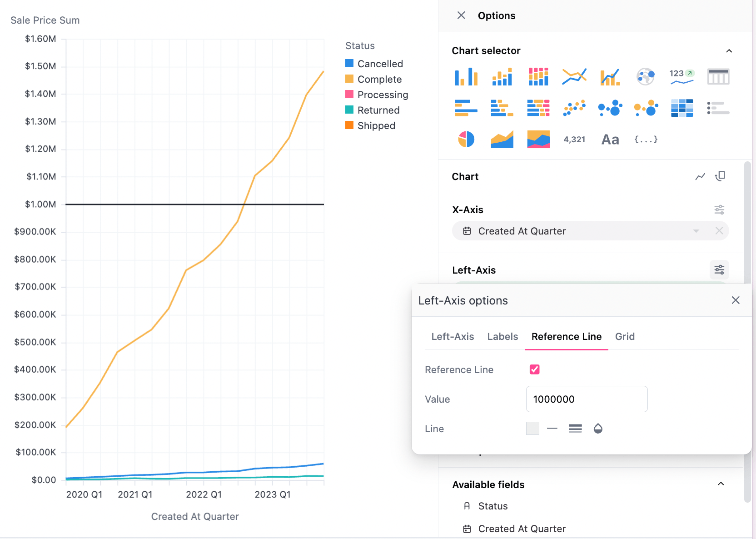Click the duplicate chart icon

point(720,176)
